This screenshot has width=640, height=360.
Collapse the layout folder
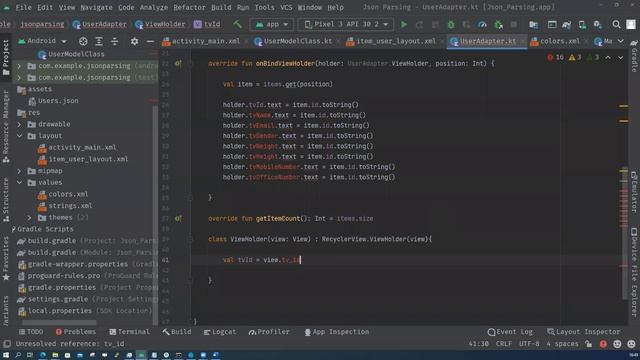[x=19, y=136]
